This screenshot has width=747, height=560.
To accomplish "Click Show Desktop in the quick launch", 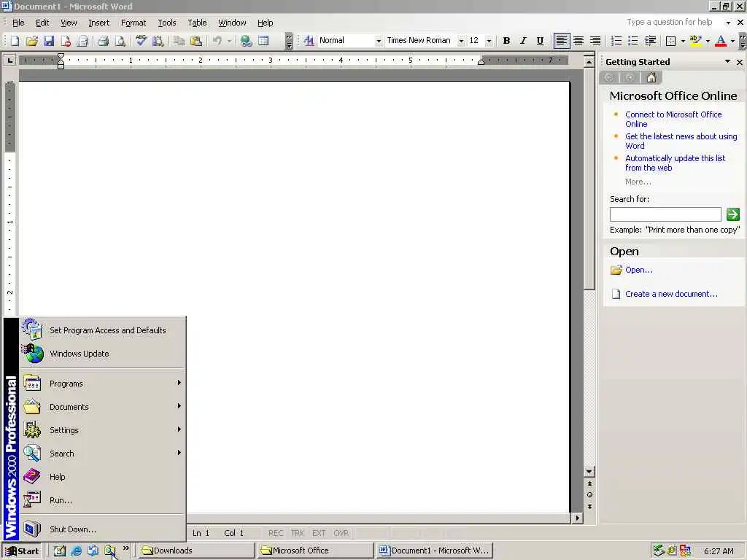I will tap(59, 551).
